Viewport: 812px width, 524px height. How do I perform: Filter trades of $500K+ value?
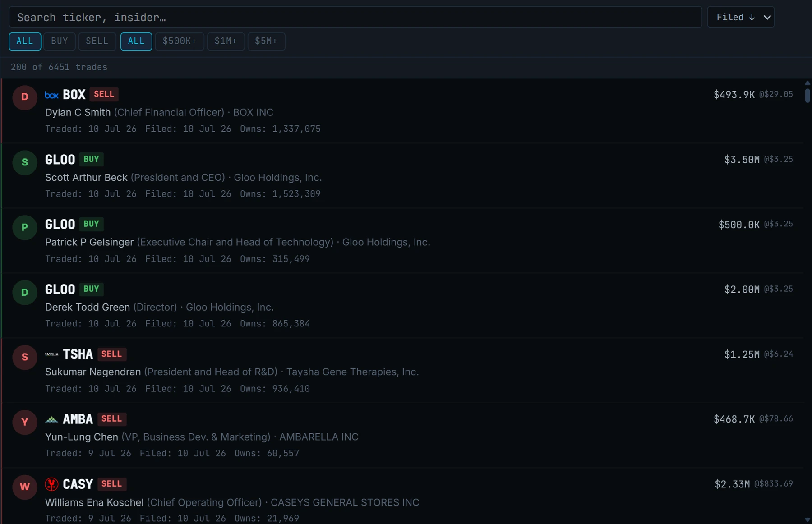(180, 41)
